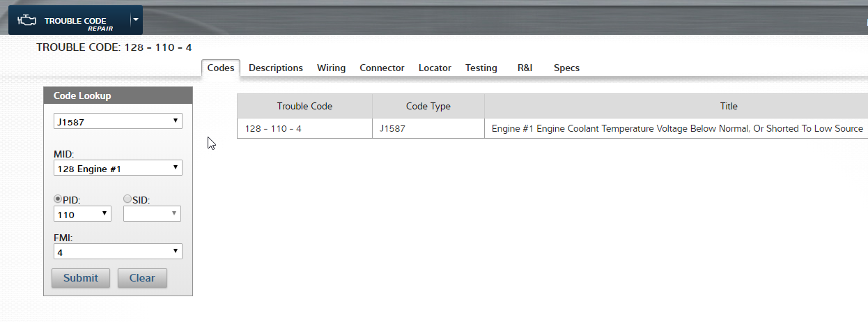Open the Wiring tab
The height and width of the screenshot is (322, 868).
331,68
